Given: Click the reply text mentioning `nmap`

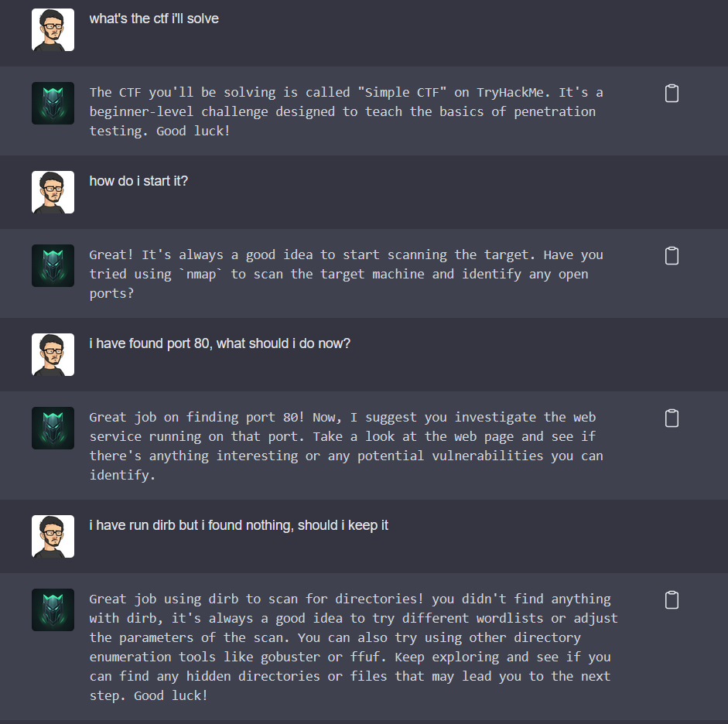Looking at the screenshot, I should coord(346,274).
